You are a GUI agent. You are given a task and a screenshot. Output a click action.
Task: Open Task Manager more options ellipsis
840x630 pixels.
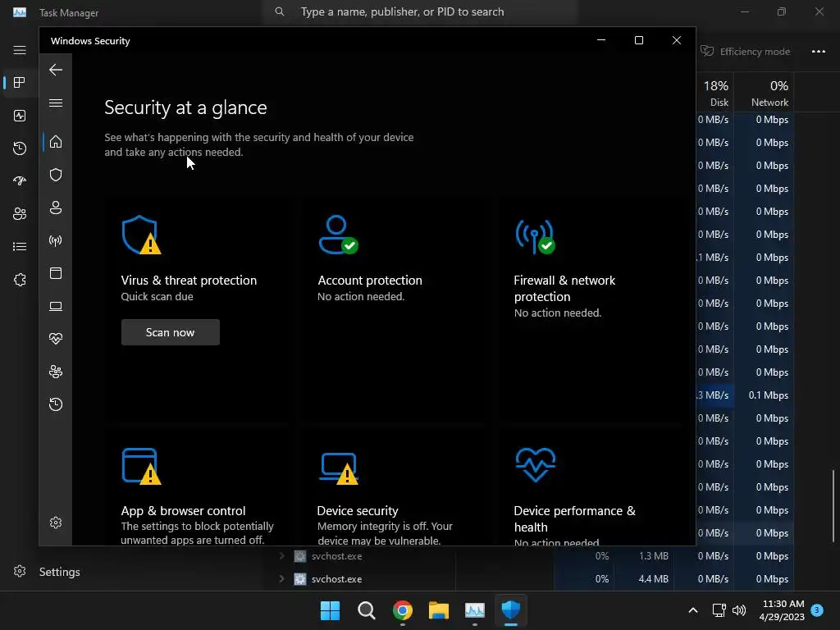(818, 52)
